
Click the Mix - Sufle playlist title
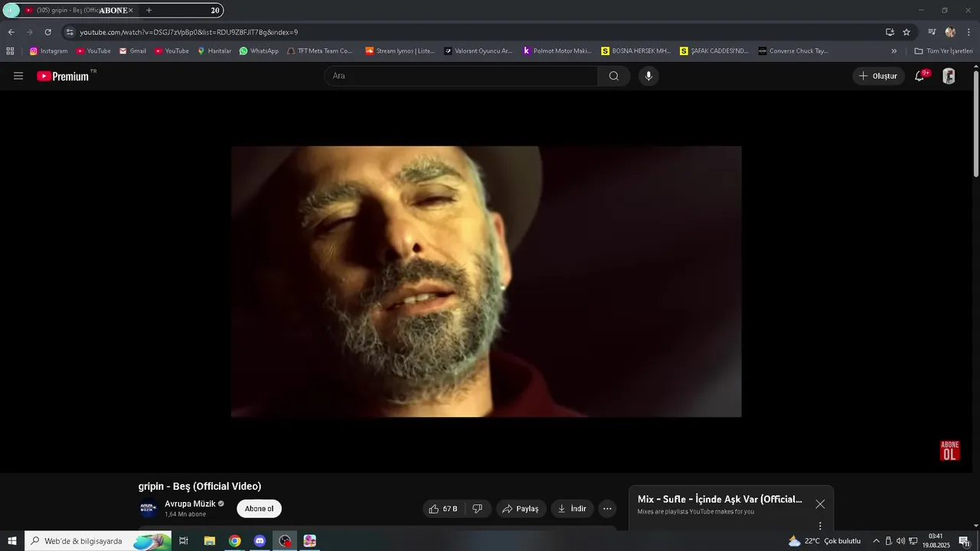click(x=720, y=499)
